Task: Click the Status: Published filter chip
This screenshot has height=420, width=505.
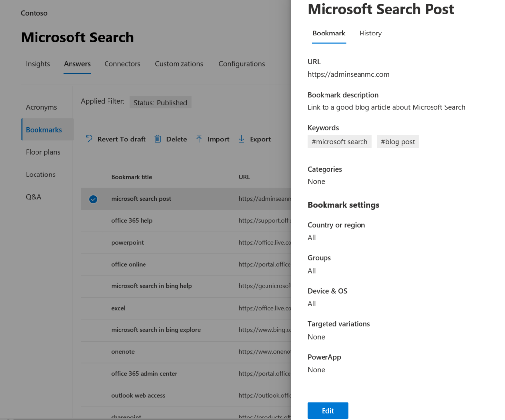Action: click(160, 103)
